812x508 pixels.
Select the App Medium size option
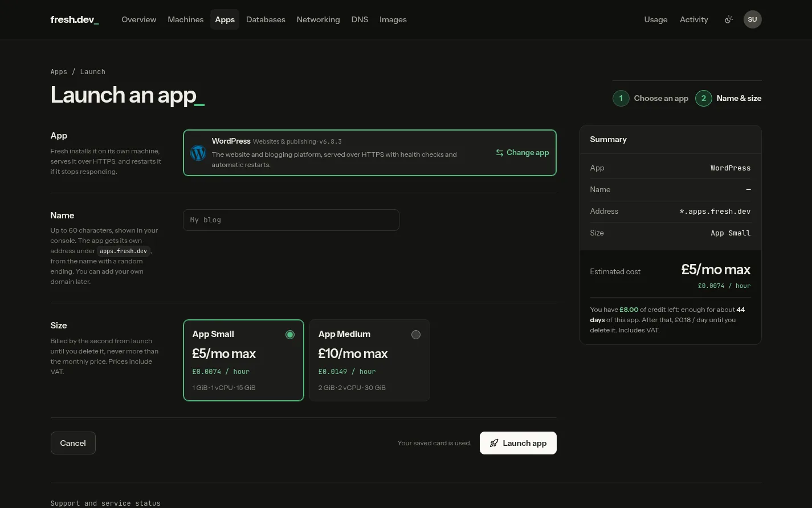(369, 360)
